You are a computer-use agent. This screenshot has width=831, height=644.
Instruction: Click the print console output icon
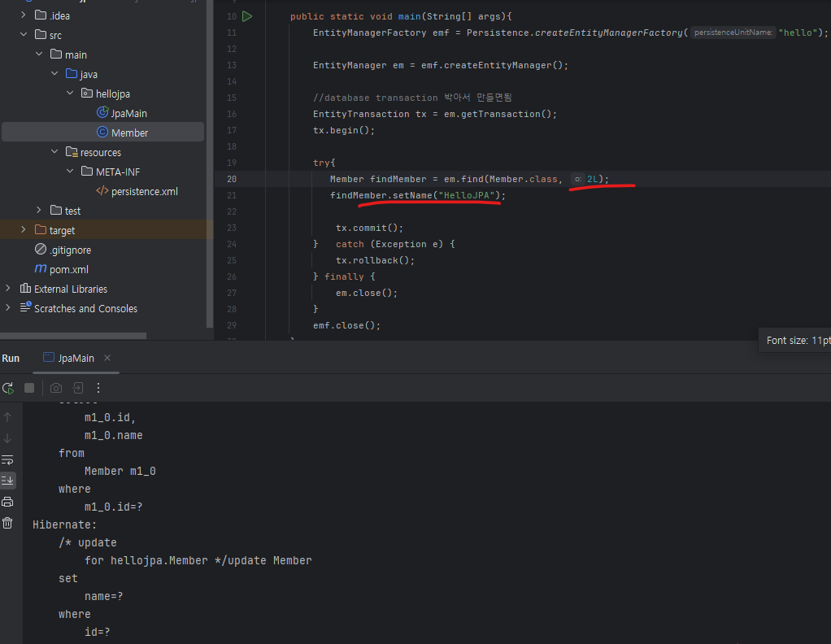7,502
